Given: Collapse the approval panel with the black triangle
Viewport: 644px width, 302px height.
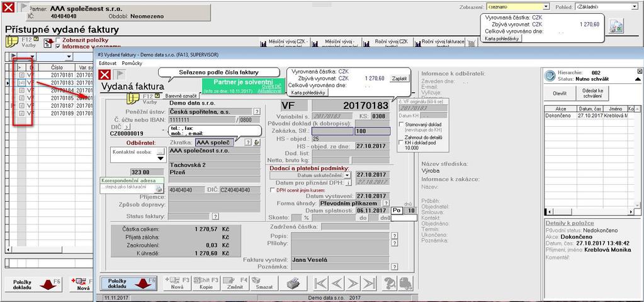Looking at the screenshot, I should coord(638,79).
